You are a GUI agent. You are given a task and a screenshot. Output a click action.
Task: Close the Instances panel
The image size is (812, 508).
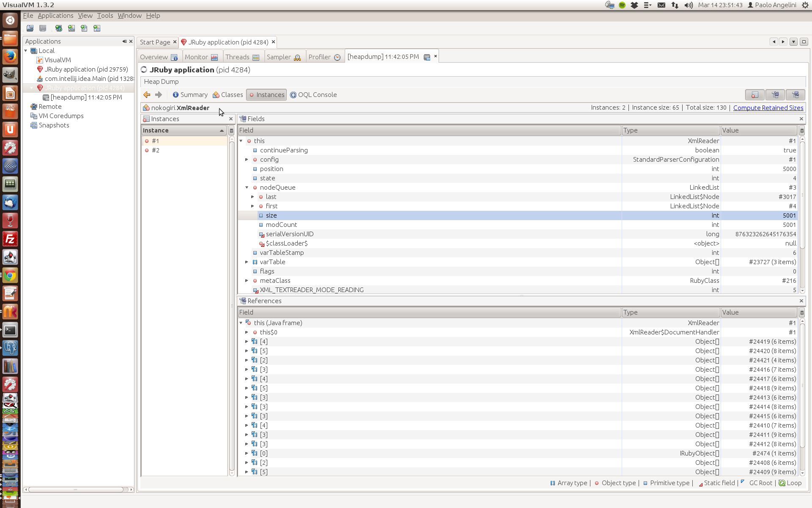click(231, 119)
